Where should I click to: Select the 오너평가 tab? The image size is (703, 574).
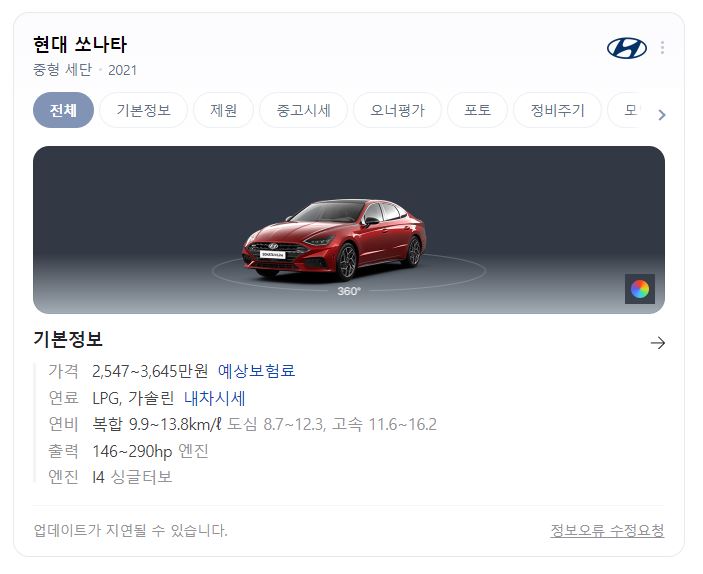click(x=397, y=110)
